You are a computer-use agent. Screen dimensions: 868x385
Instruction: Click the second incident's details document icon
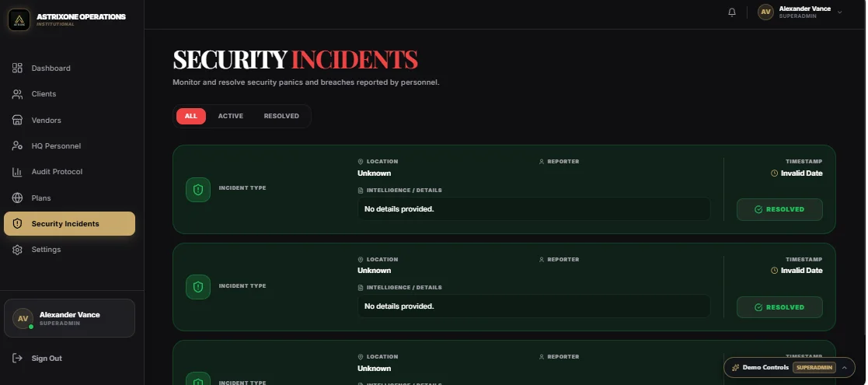(x=361, y=288)
